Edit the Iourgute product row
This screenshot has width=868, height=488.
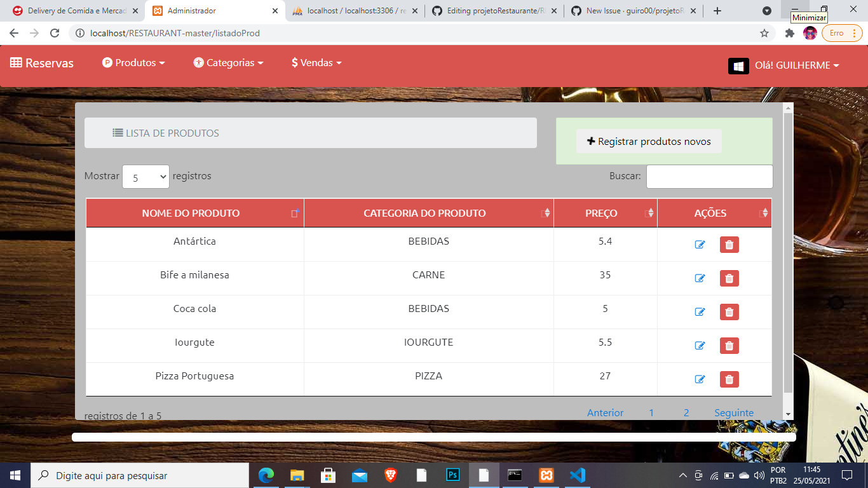tap(700, 346)
